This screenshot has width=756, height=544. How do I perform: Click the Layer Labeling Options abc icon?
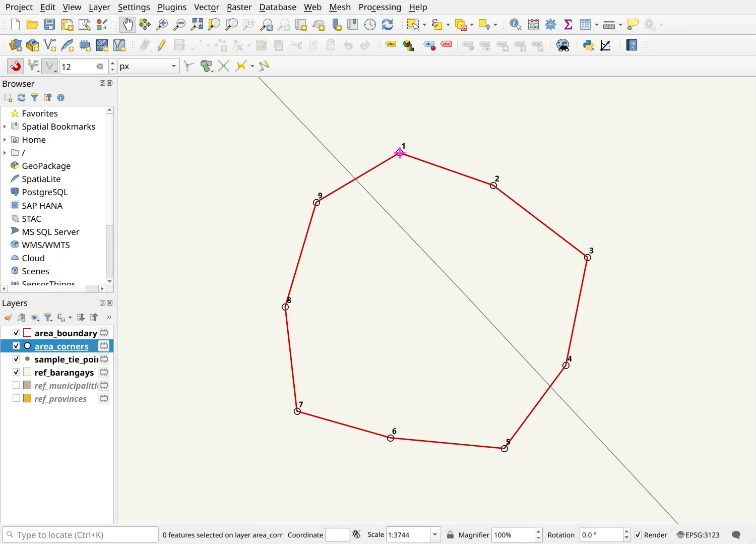click(x=391, y=45)
